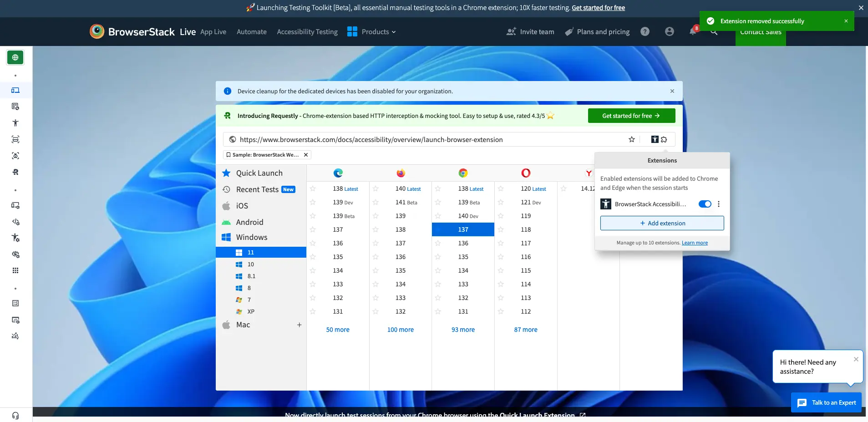
Task: Open the help question mark icon
Action: (x=645, y=31)
